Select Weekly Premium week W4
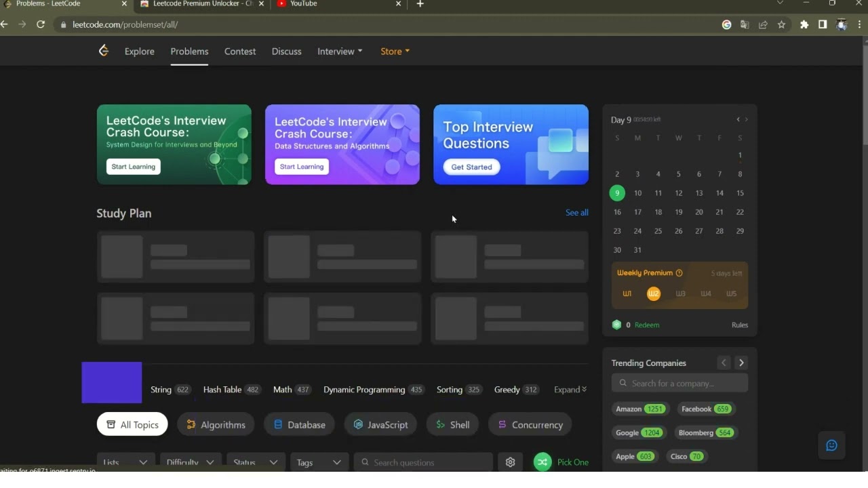868x488 pixels. coord(706,293)
